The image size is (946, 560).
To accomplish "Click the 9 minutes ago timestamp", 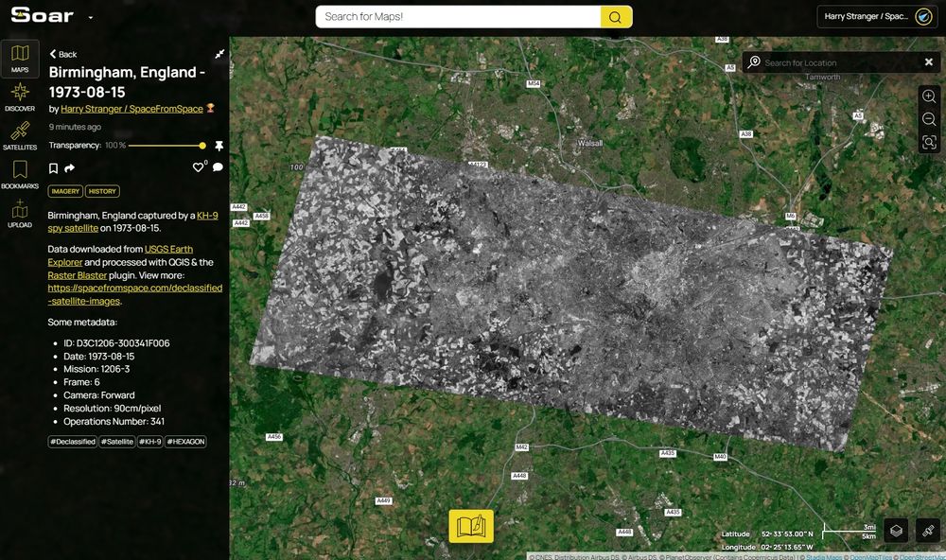I will [75, 127].
